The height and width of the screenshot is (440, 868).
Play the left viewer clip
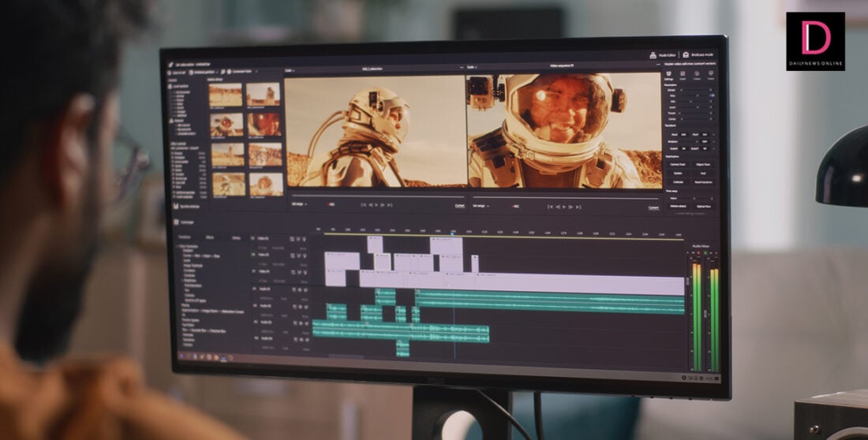[x=376, y=205]
